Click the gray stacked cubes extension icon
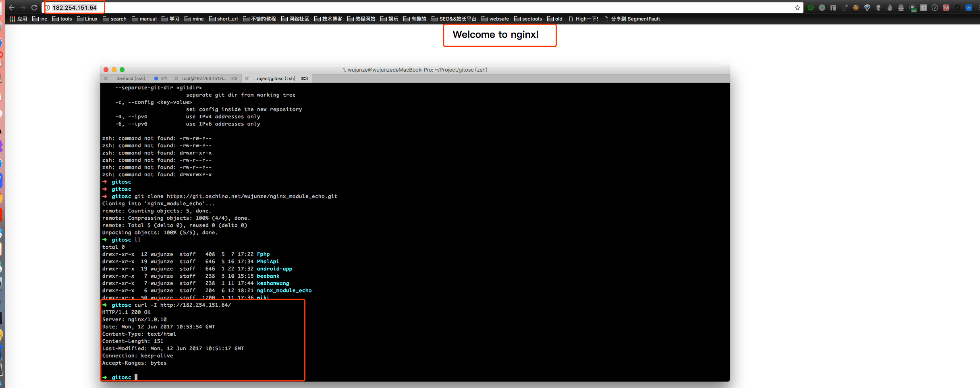The width and height of the screenshot is (980, 388). pos(890,8)
